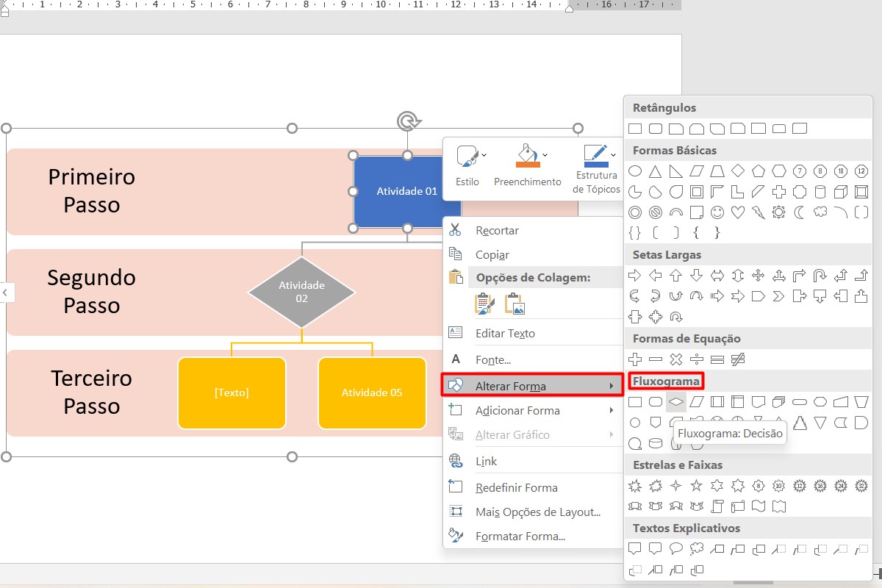
Task: Choose the cylinder basic shape
Action: tap(820, 192)
